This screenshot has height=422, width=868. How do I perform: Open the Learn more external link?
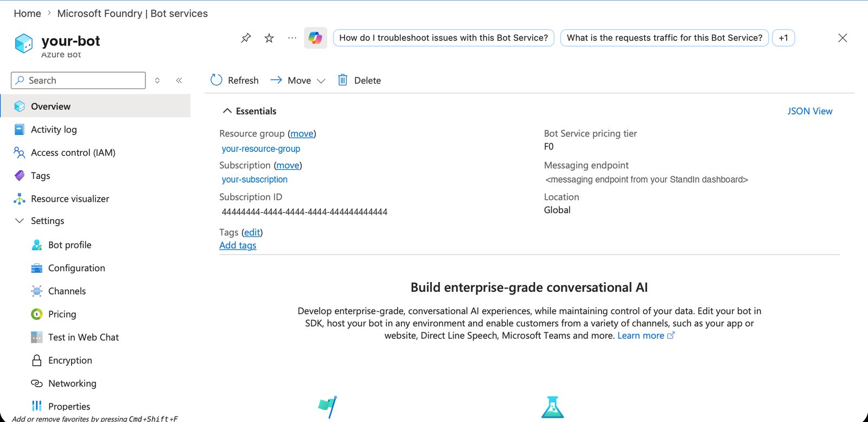[x=646, y=336]
